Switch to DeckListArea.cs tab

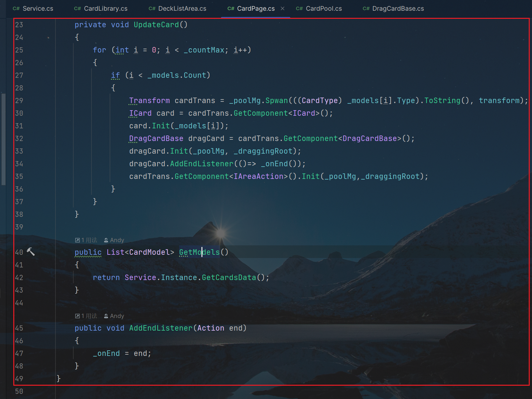click(177, 9)
